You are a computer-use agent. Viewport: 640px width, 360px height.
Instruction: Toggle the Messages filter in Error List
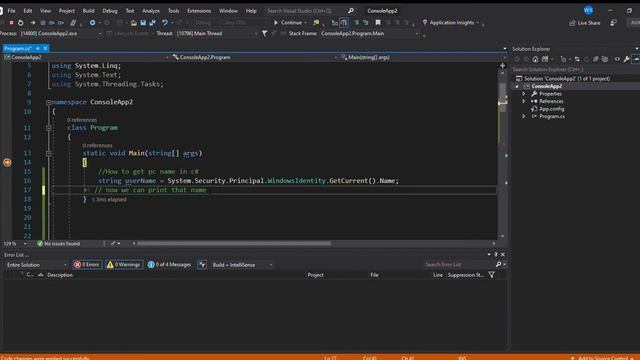pos(169,264)
